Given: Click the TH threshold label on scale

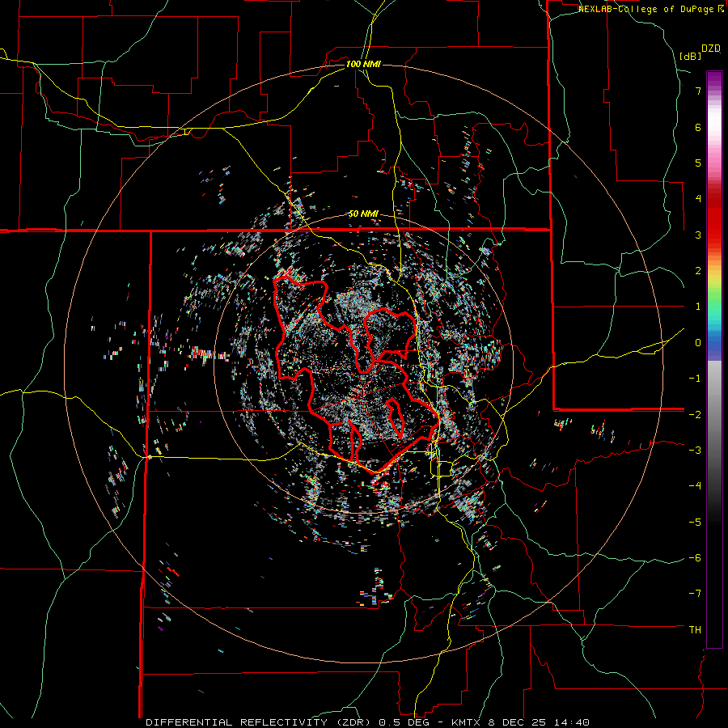Looking at the screenshot, I should pos(695,629).
